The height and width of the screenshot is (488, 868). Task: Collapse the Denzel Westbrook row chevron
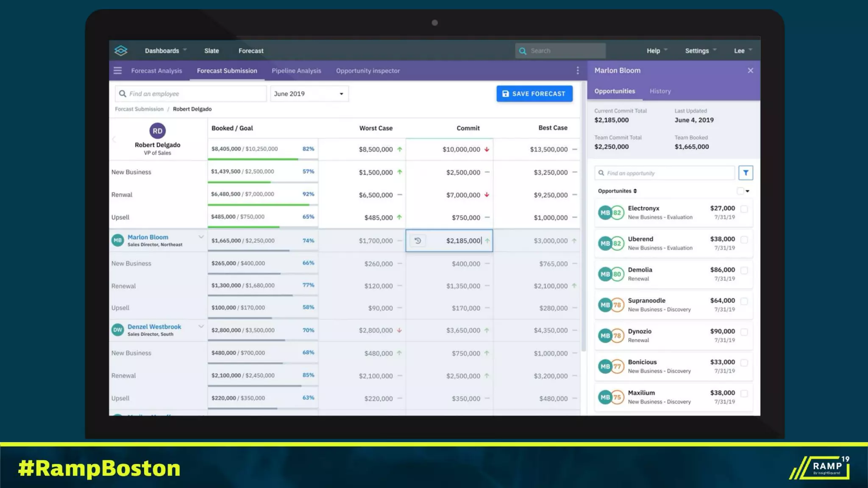(201, 326)
